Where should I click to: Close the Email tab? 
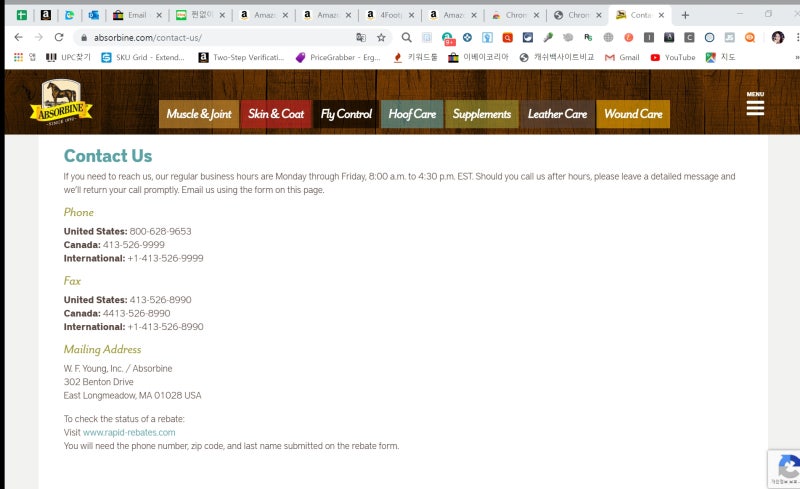pos(159,15)
